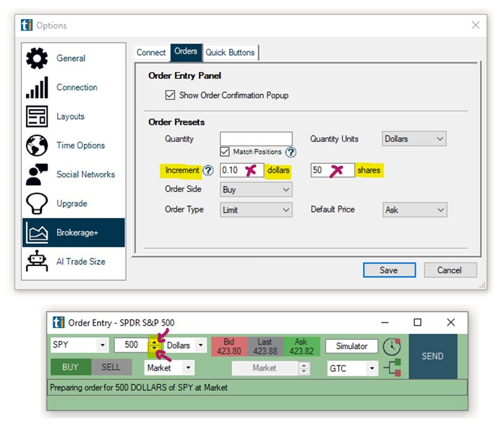Screen dimensions: 504x427
Task: Click help icon next to Increment
Action: [207, 171]
